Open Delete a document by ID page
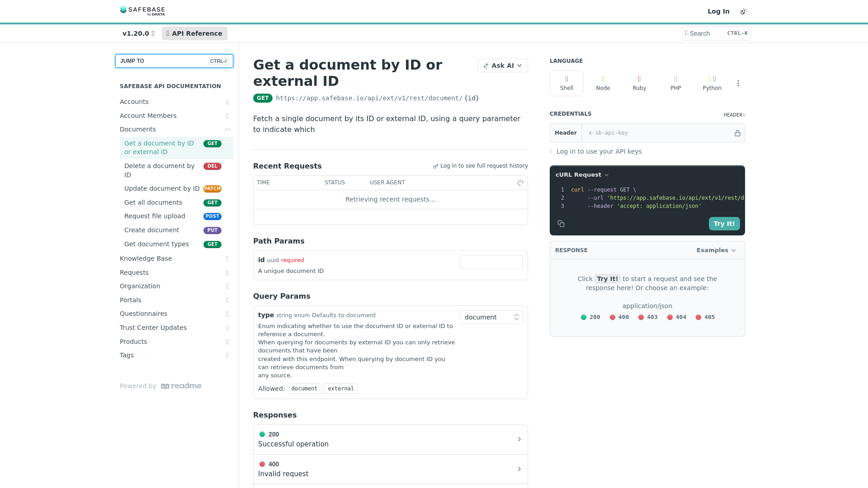Image resolution: width=868 pixels, height=488 pixels. pyautogui.click(x=176, y=170)
